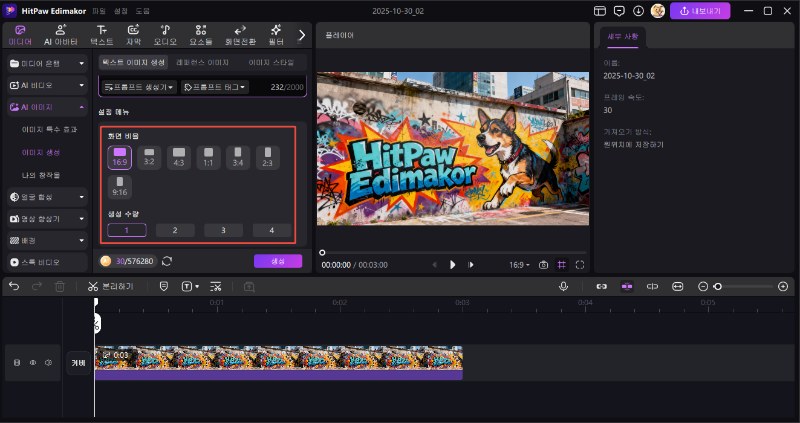Screen dimensions: 800x423
Task: Select the 9:16 aspect ratio option
Action: [120, 186]
